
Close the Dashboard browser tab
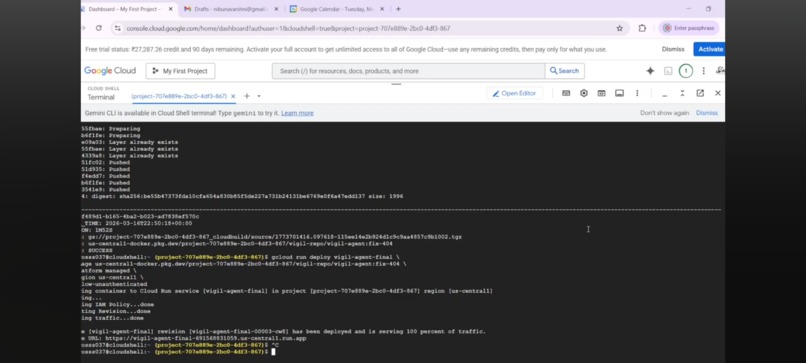(171, 9)
